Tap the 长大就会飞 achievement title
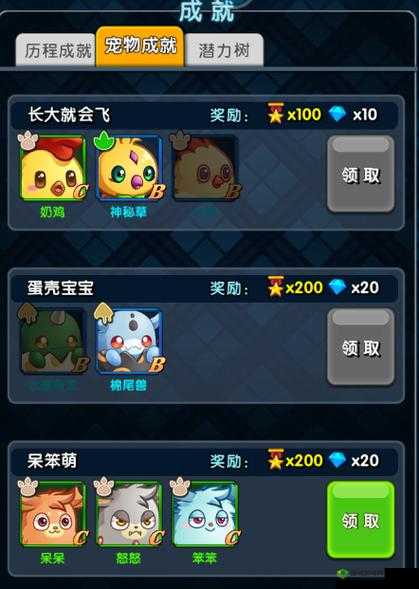419x589 pixels. tap(69, 115)
